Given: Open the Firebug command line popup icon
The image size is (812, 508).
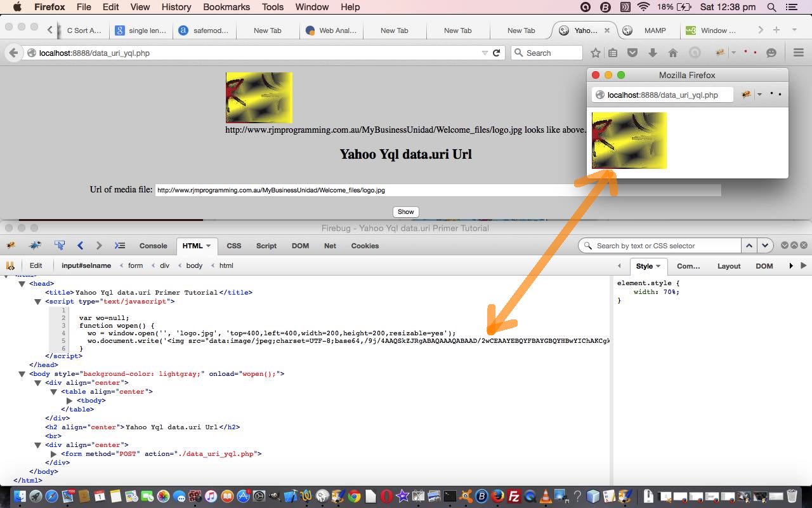Looking at the screenshot, I should [119, 246].
